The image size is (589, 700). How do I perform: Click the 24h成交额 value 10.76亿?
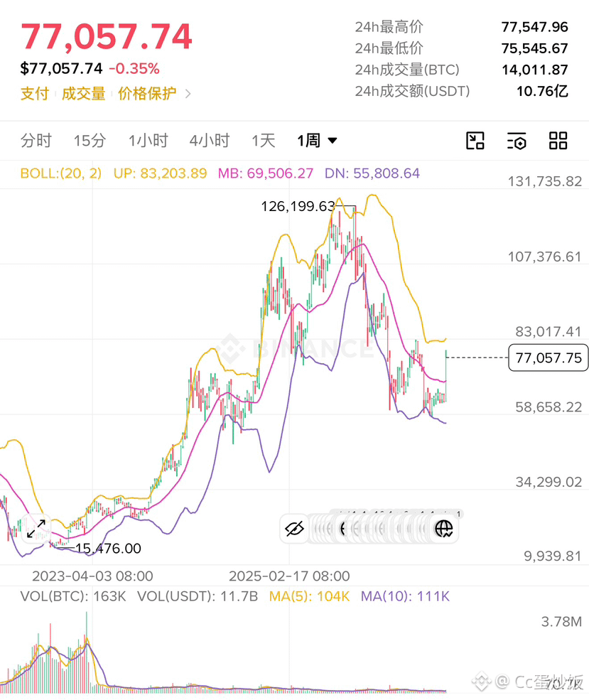[542, 91]
